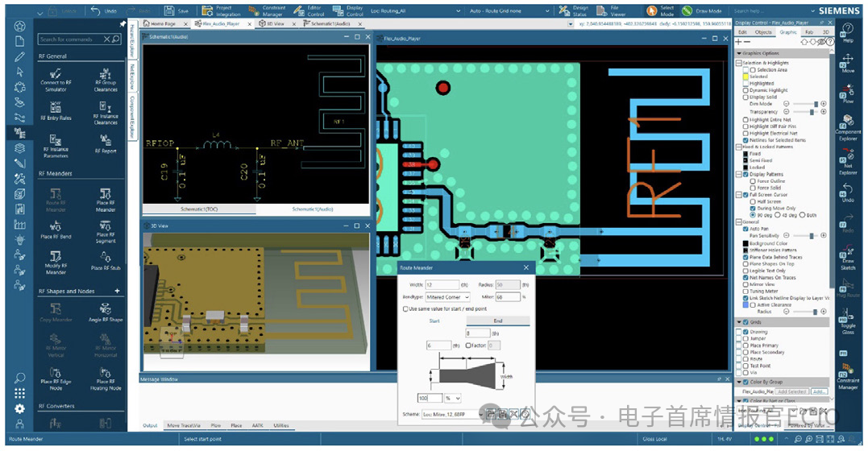
Task: Select Place RF Stub tool
Action: (106, 261)
